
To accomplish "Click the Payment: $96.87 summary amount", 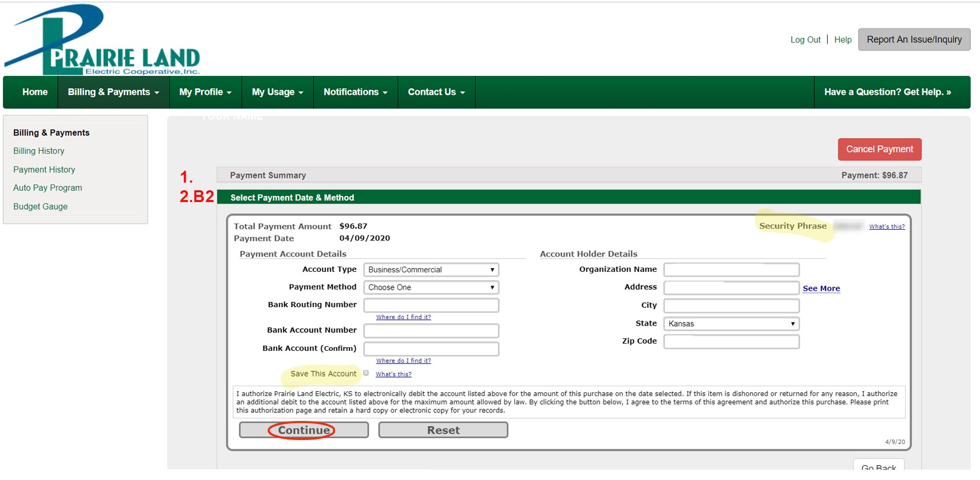I will tap(874, 175).
